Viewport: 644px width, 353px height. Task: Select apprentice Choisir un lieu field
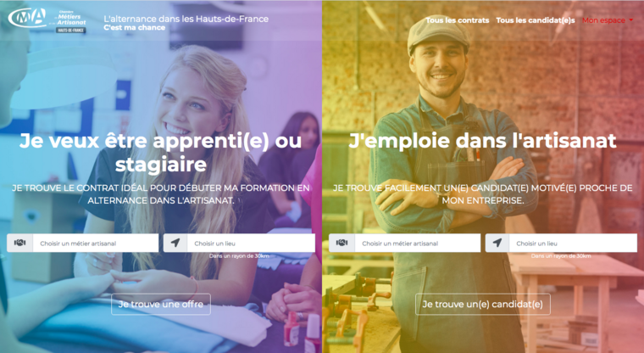tap(252, 244)
